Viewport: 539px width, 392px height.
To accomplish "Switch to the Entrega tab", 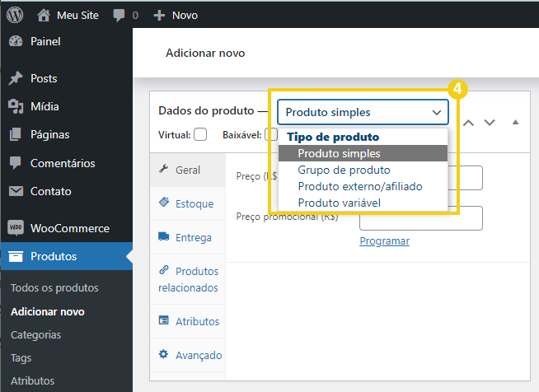I will (x=188, y=237).
